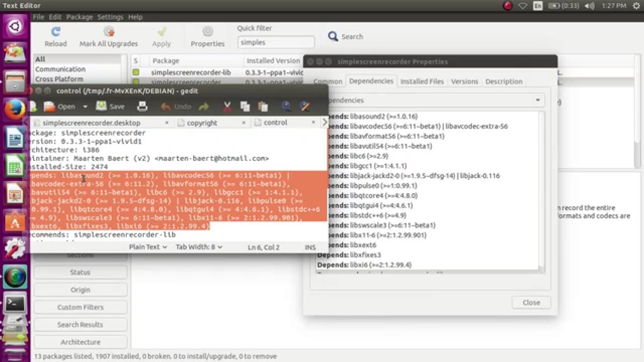The width and height of the screenshot is (644, 362).
Task: Click the green Redo arrow in gedit
Action: [x=203, y=106]
